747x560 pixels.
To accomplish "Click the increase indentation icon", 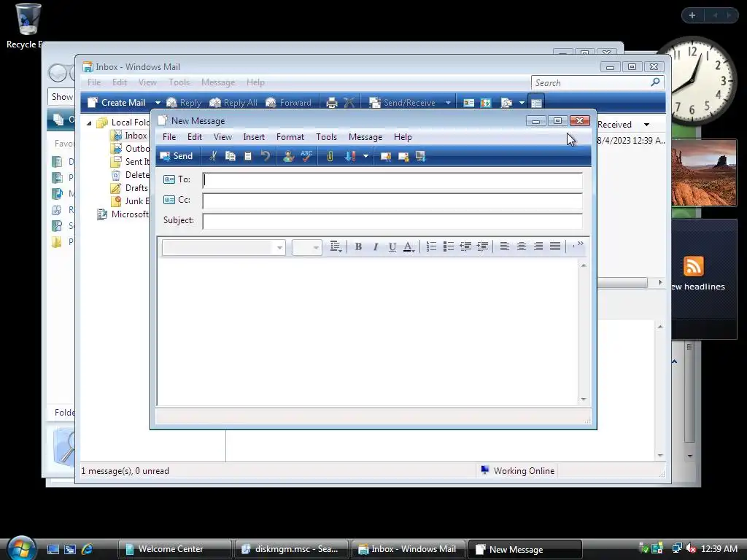I will coord(483,246).
